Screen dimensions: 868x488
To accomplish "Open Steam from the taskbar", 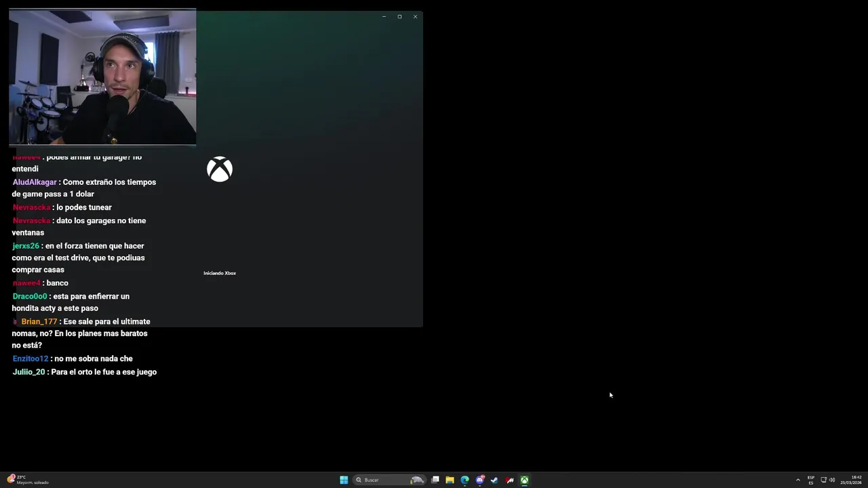I will tap(494, 480).
